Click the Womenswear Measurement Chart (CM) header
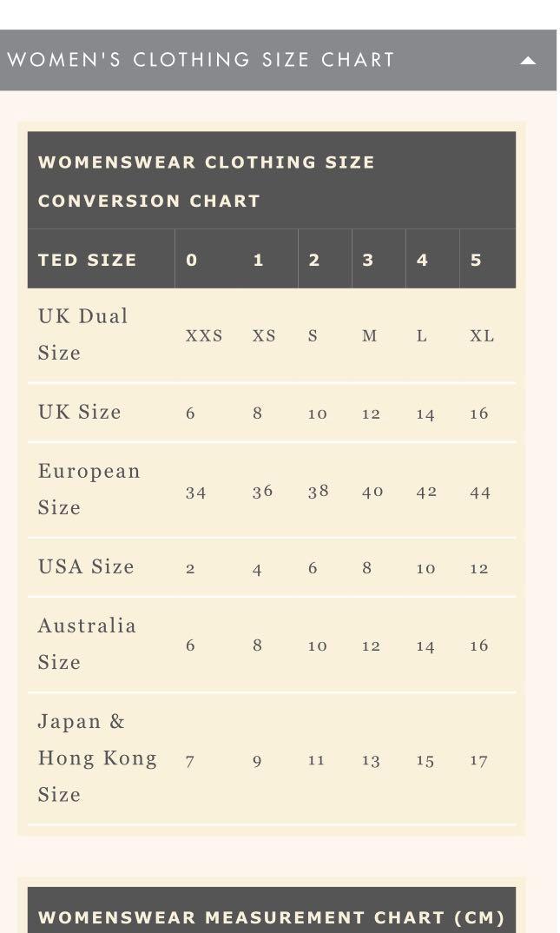Image resolution: width=560 pixels, height=933 pixels. [272, 917]
